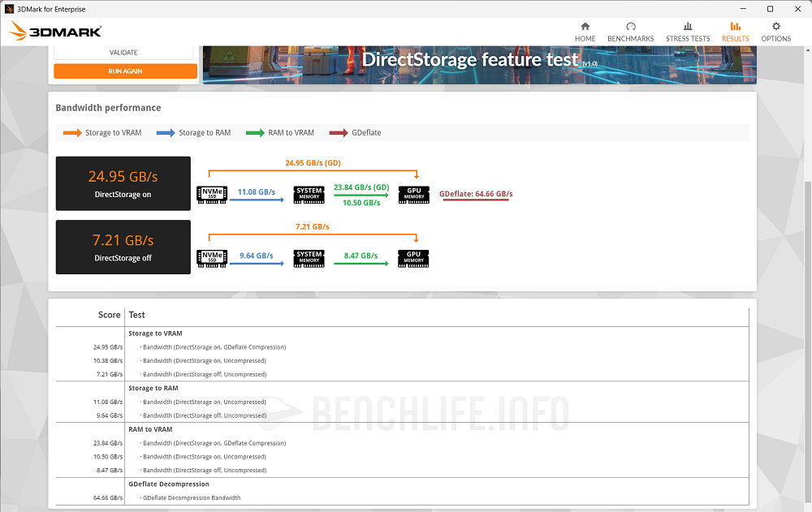This screenshot has height=512, width=812.
Task: Click the red GDeflate legend arrow
Action: [x=339, y=132]
